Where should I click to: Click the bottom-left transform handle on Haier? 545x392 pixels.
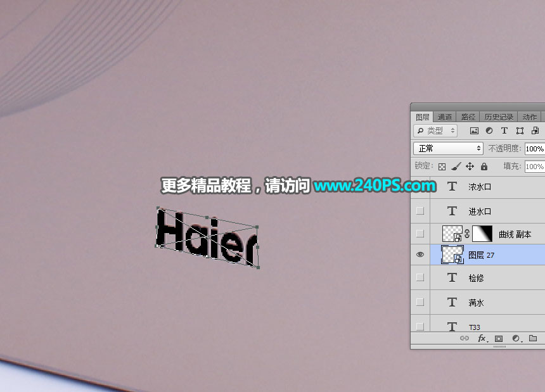click(156, 246)
